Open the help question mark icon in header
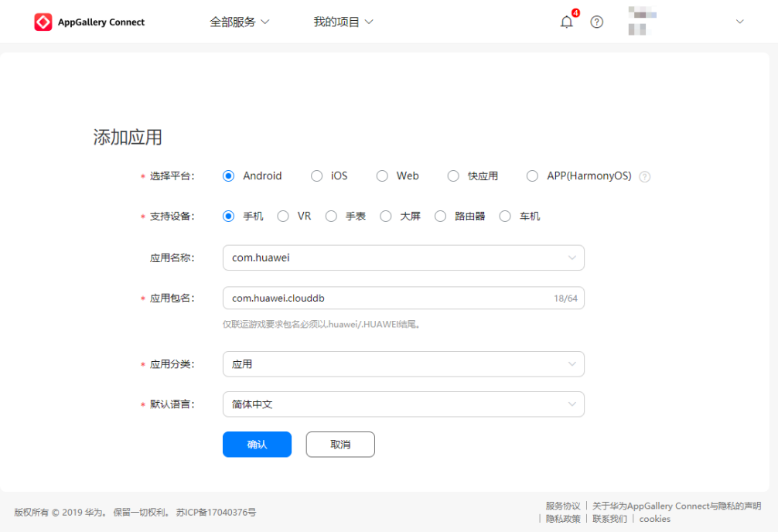The width and height of the screenshot is (778, 532). point(597,22)
